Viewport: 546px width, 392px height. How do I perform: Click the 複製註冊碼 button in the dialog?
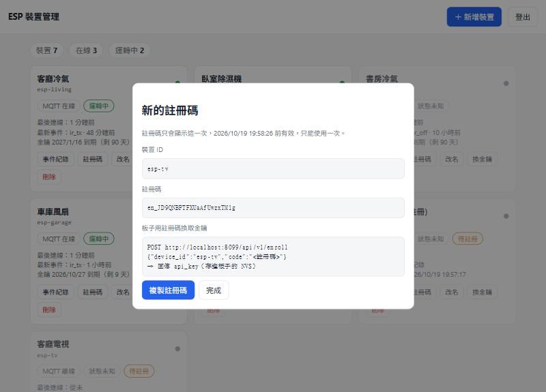[x=168, y=290]
